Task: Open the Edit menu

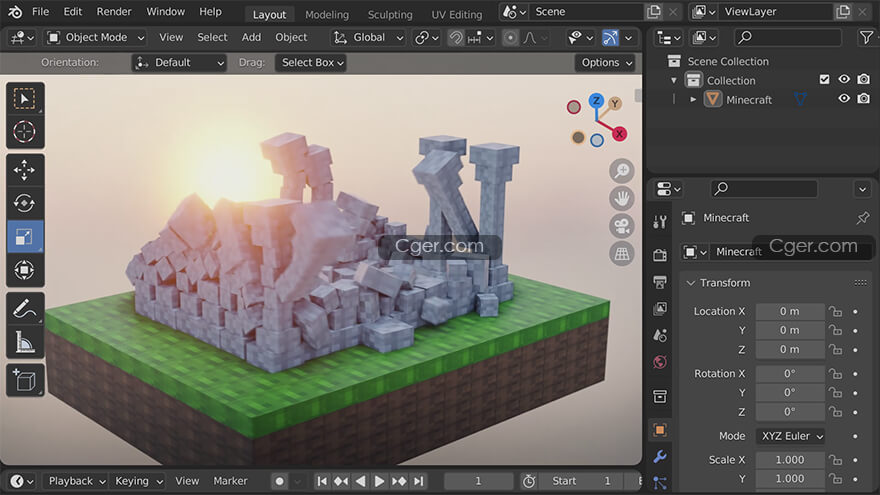Action: coord(72,12)
